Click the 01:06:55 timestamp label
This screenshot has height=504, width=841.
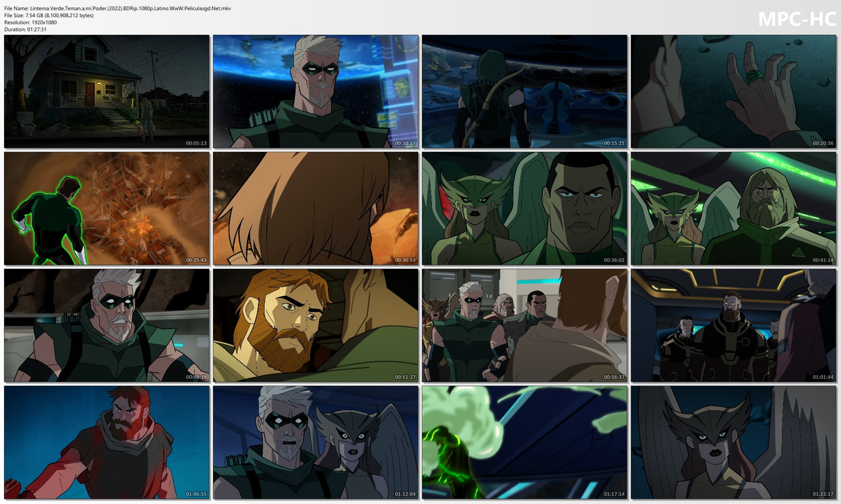click(x=196, y=494)
